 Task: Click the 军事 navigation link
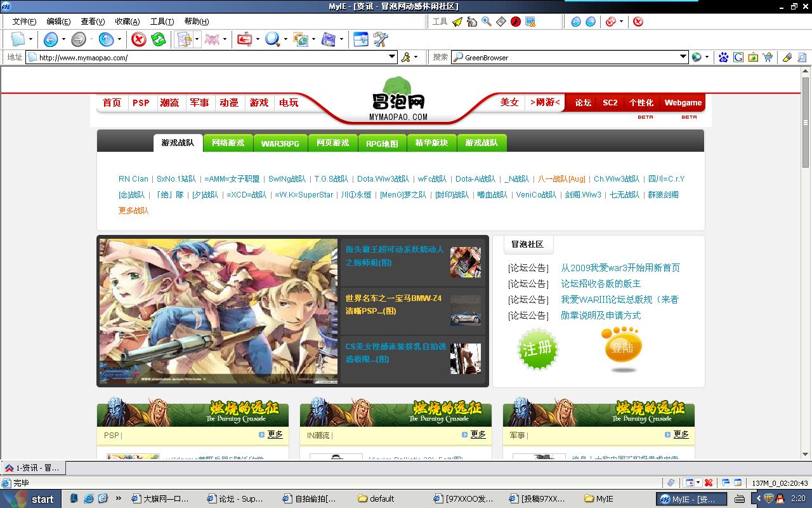coord(199,103)
